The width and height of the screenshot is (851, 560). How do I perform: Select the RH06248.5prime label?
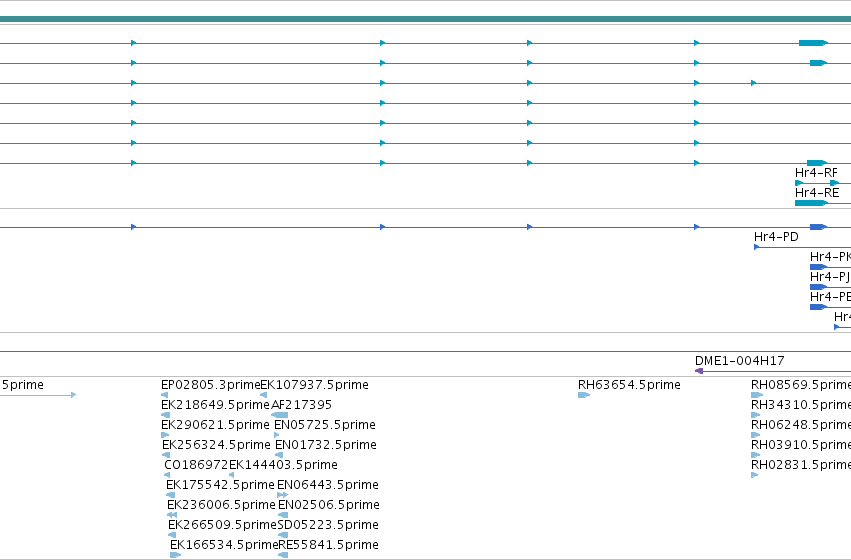[x=801, y=425]
